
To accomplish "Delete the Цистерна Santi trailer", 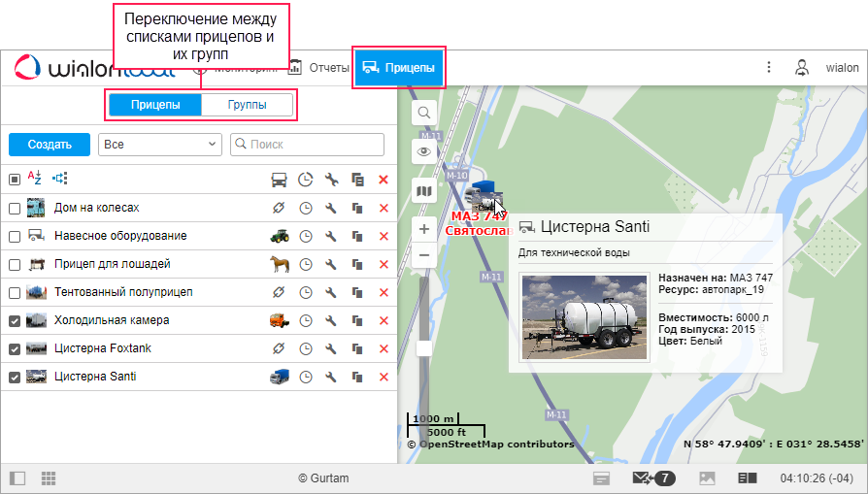I will tap(384, 378).
